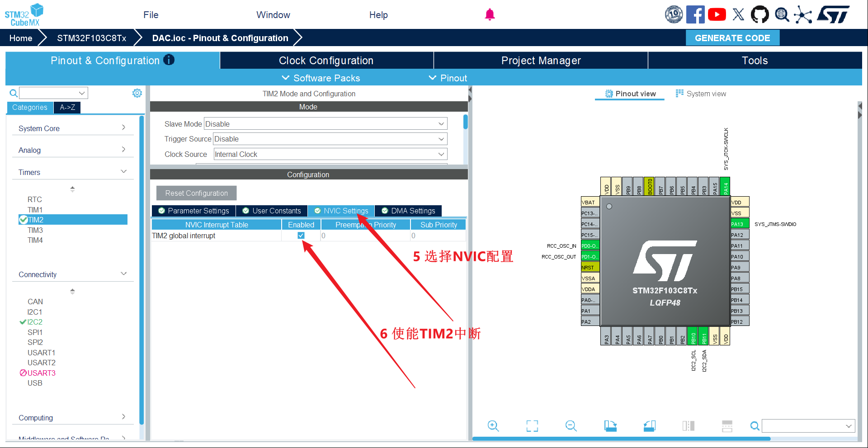
Task: Click the Reset Configuration button
Action: pyautogui.click(x=196, y=193)
